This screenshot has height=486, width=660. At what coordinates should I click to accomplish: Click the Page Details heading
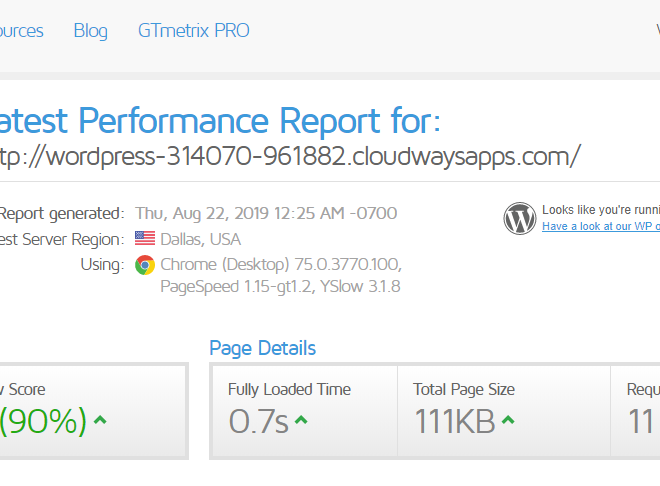click(x=263, y=348)
